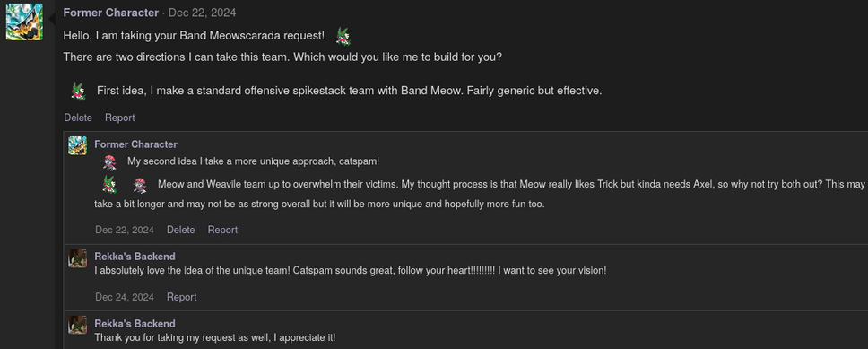868x349 pixels.
Task: Open Former Character username link in reply
Action: pos(135,144)
